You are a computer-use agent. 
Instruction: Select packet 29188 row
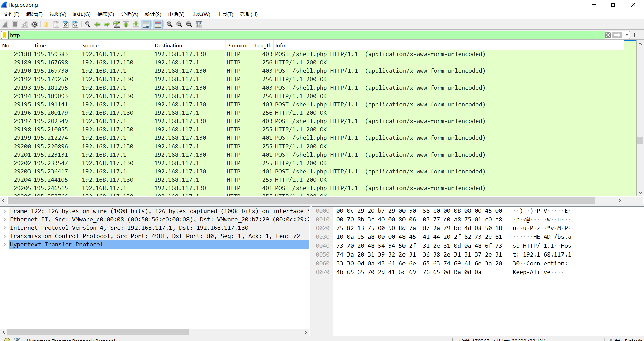pyautogui.click(x=312, y=54)
